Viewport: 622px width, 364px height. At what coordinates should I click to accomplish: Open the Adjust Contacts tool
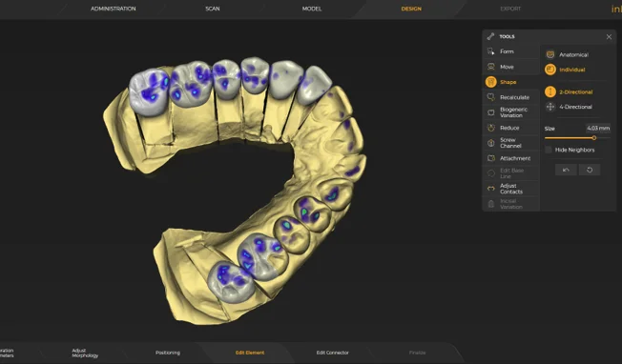(x=511, y=189)
